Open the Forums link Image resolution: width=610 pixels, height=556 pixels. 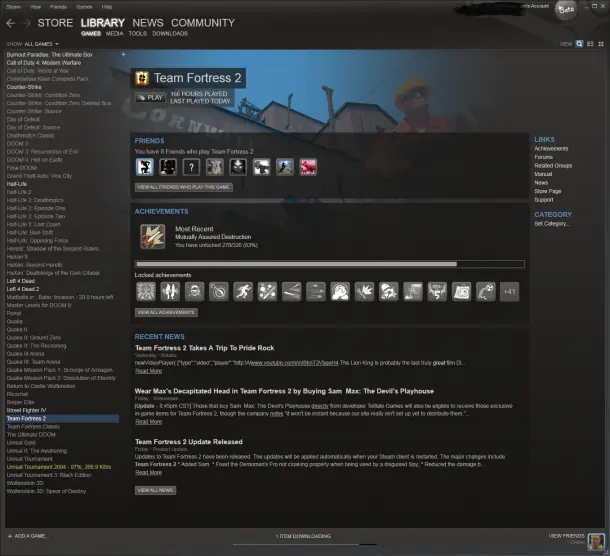coord(543,157)
